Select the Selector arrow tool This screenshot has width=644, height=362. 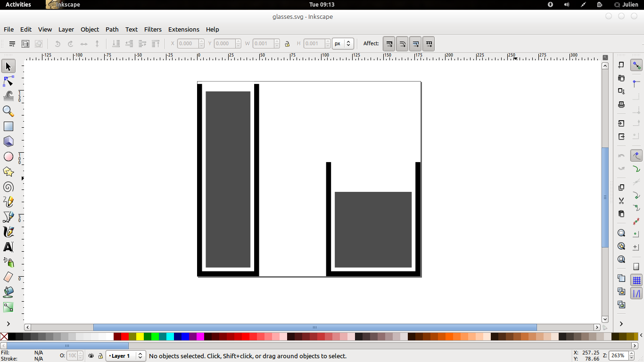8,66
